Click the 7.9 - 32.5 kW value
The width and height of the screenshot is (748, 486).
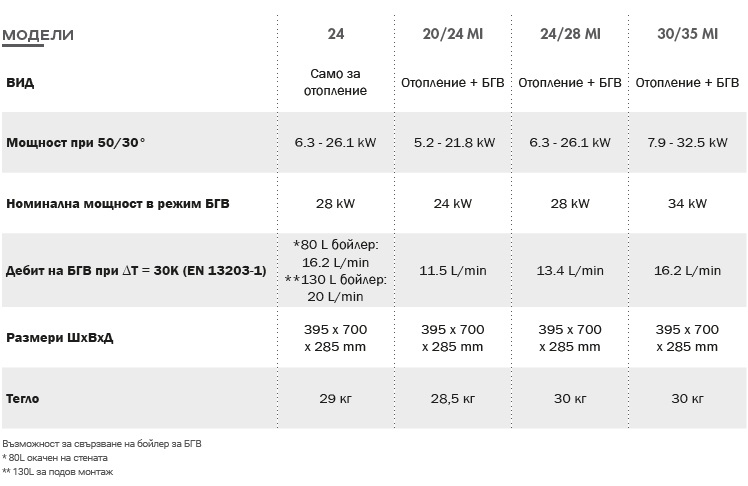[x=687, y=143]
